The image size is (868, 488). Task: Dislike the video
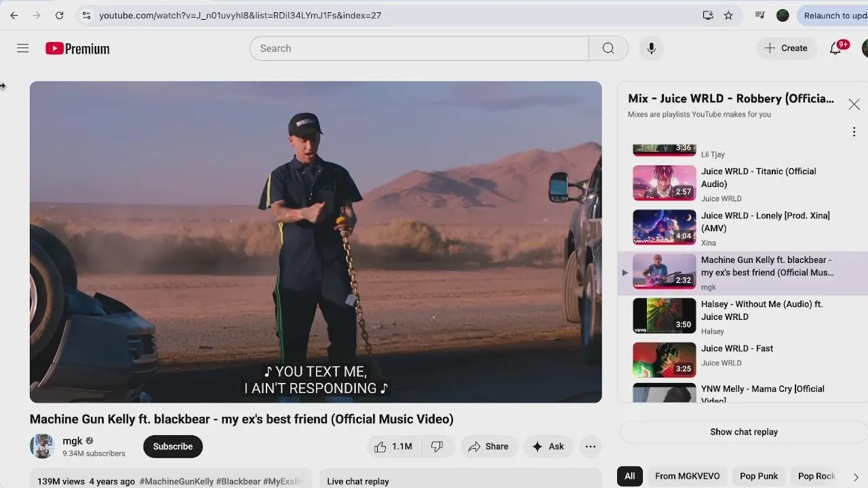pyautogui.click(x=437, y=446)
